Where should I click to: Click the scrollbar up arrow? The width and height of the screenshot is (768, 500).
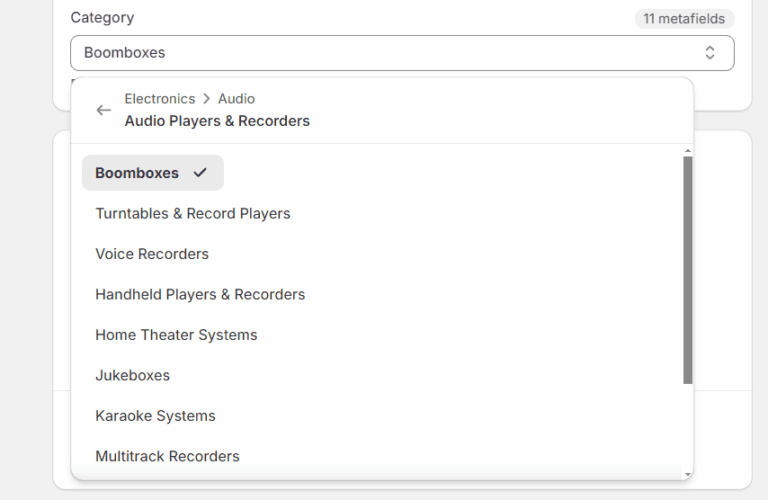point(687,151)
